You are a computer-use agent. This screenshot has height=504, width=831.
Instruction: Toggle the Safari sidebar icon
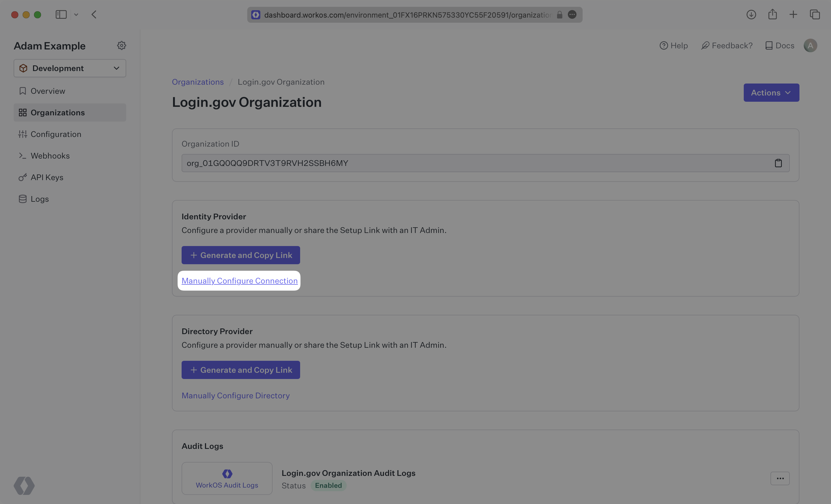[61, 14]
